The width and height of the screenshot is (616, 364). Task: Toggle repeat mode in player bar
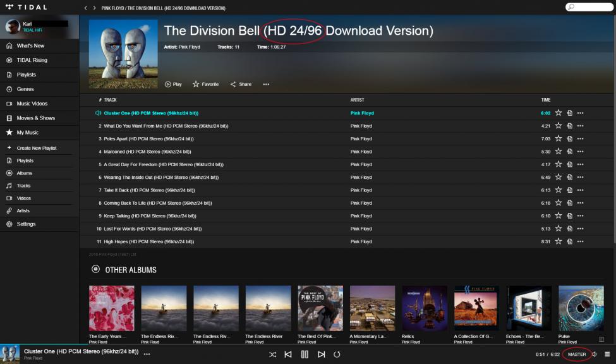click(337, 355)
